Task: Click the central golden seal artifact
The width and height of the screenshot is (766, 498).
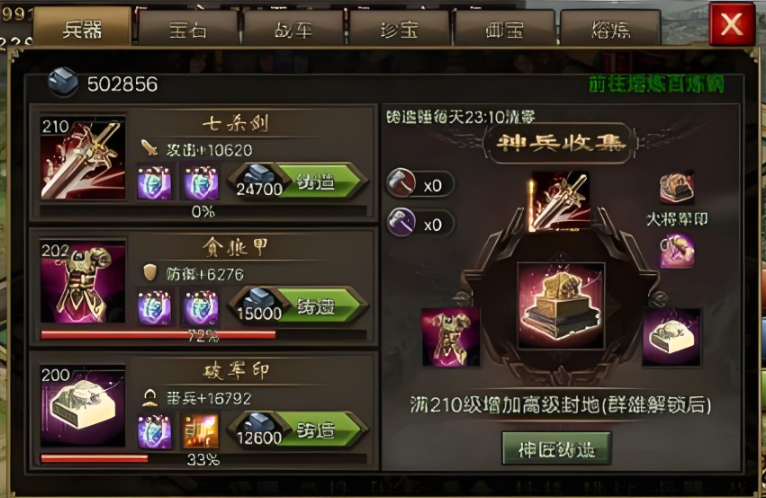Action: pyautogui.click(x=561, y=306)
